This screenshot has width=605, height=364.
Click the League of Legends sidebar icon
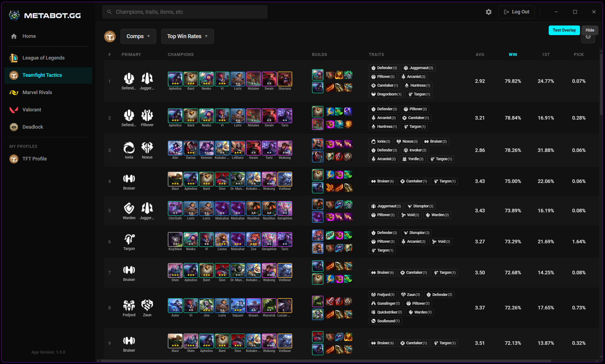[14, 58]
